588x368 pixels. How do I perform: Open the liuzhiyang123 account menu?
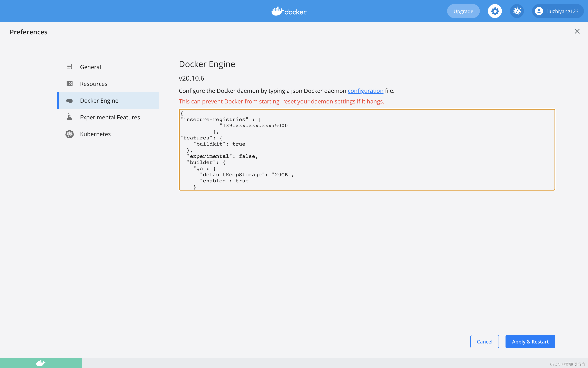[x=558, y=11]
